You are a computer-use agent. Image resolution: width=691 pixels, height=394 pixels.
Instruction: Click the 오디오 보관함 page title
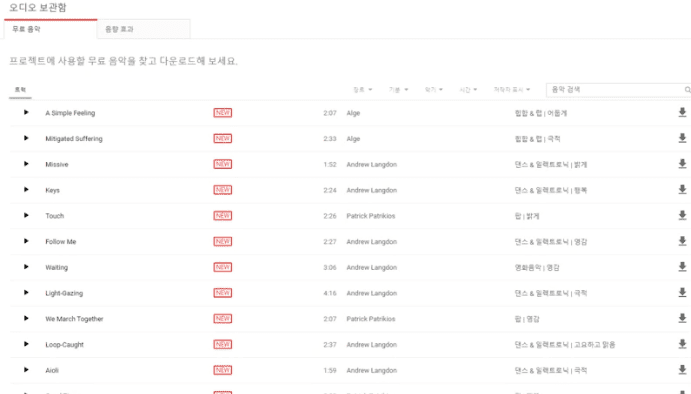37,7
